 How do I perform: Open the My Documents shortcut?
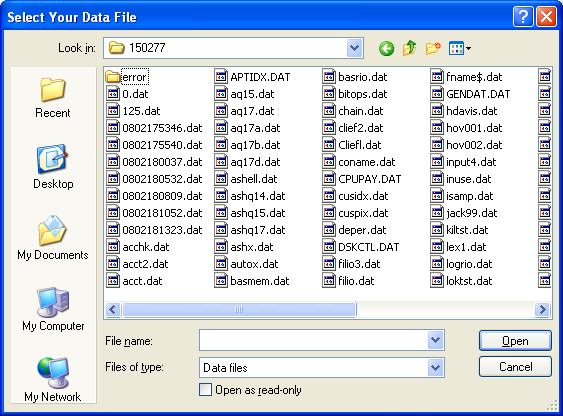(x=53, y=238)
